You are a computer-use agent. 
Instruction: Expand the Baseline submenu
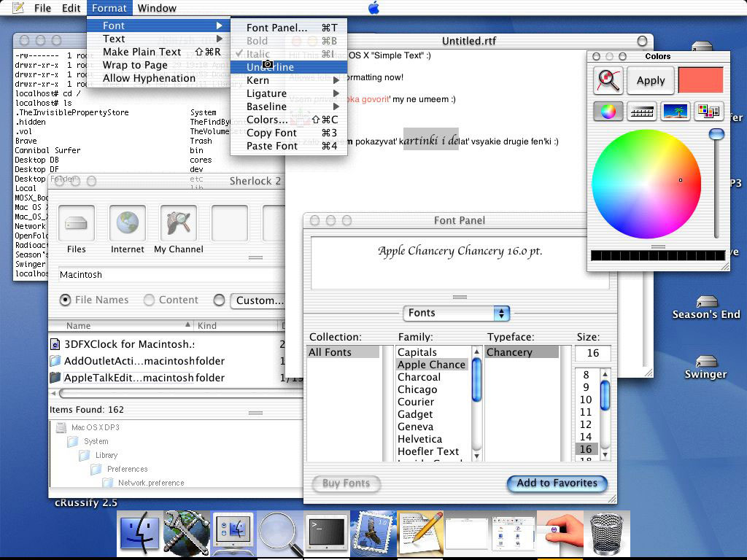pos(289,106)
